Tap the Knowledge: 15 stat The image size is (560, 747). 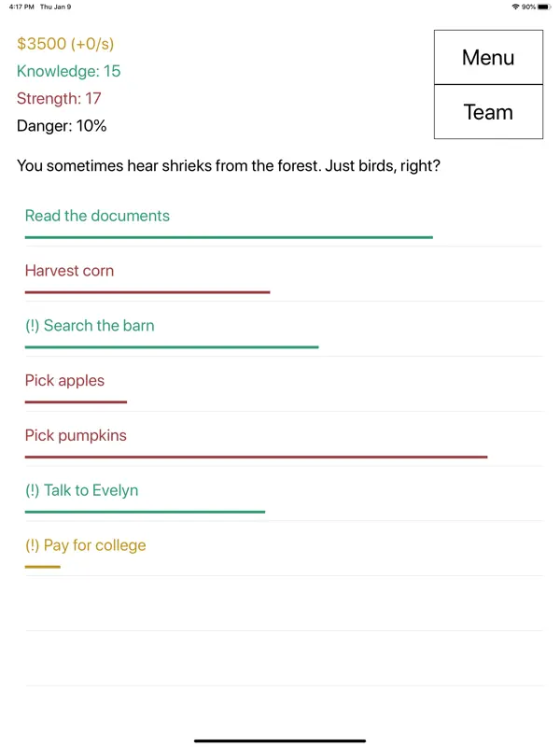pyautogui.click(x=68, y=71)
